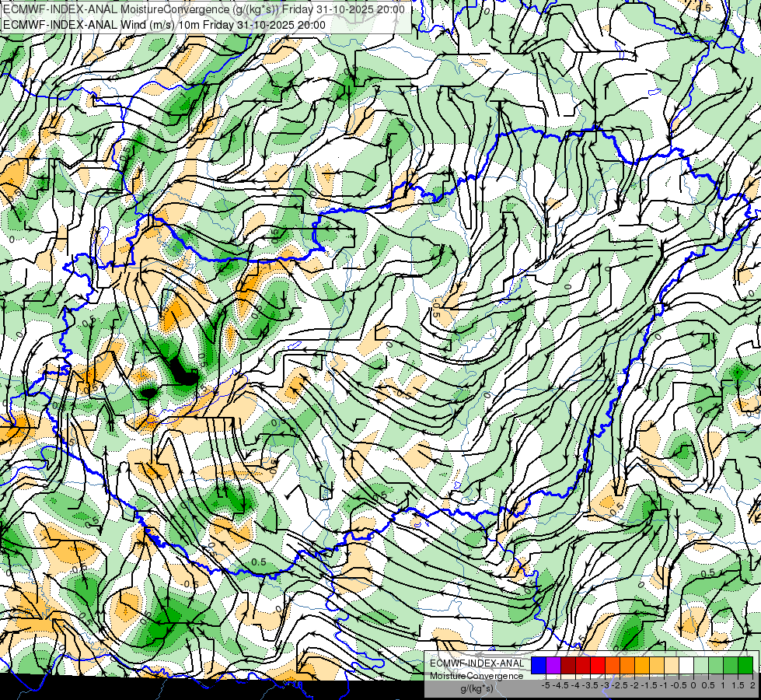Click the purple swatch in the legend
The height and width of the screenshot is (700, 761).
pos(553,665)
